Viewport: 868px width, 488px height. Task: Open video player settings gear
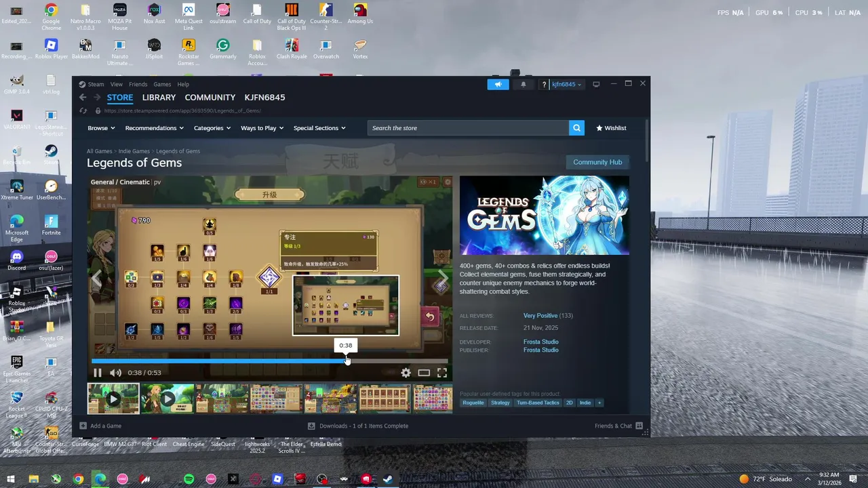[x=406, y=373]
